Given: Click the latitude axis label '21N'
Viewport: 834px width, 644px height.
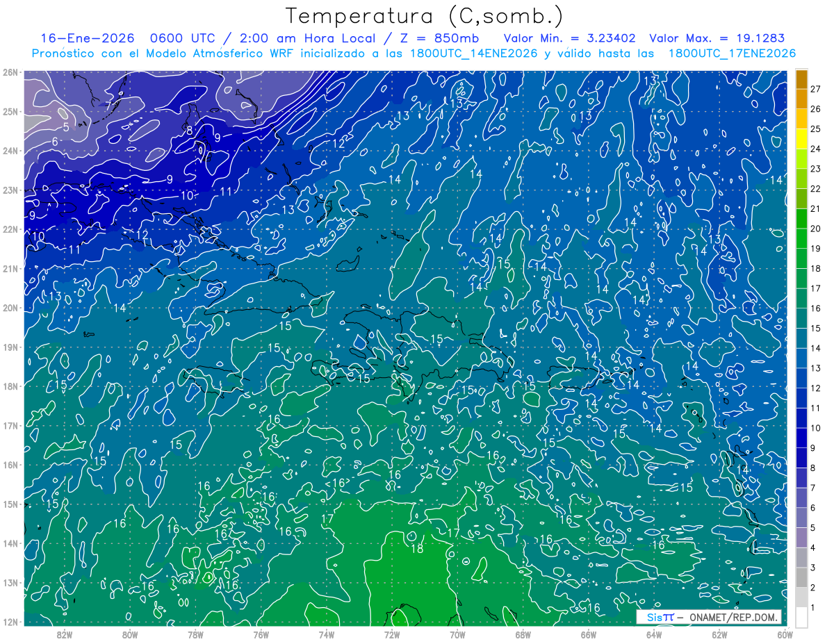Looking at the screenshot, I should pos(10,269).
